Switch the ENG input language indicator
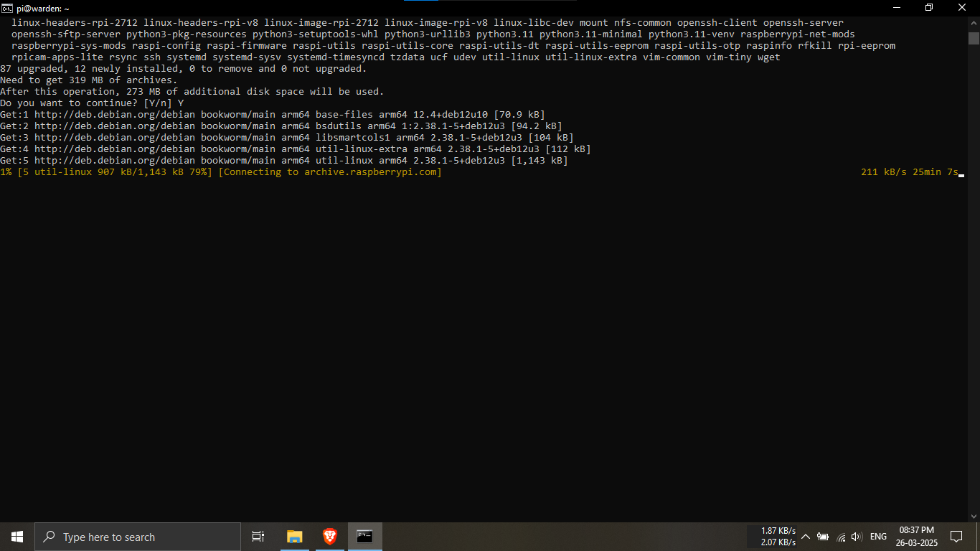The width and height of the screenshot is (980, 551). [878, 537]
